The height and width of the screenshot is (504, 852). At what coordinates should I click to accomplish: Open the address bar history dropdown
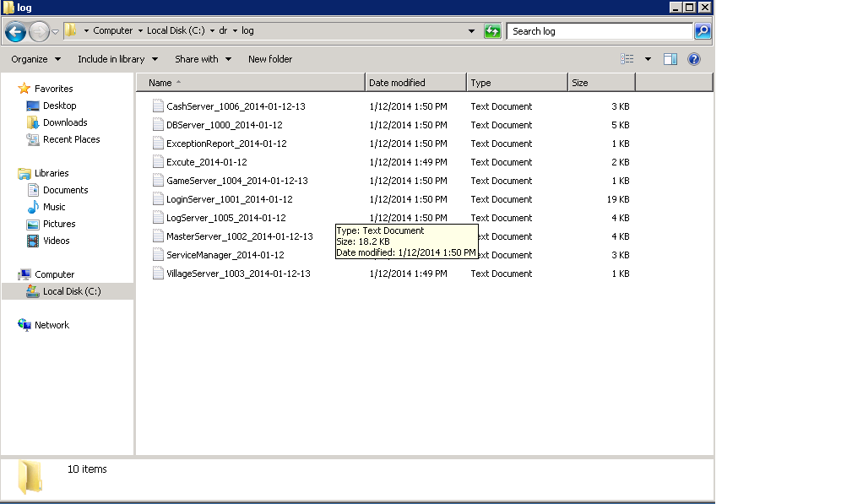pyautogui.click(x=472, y=31)
